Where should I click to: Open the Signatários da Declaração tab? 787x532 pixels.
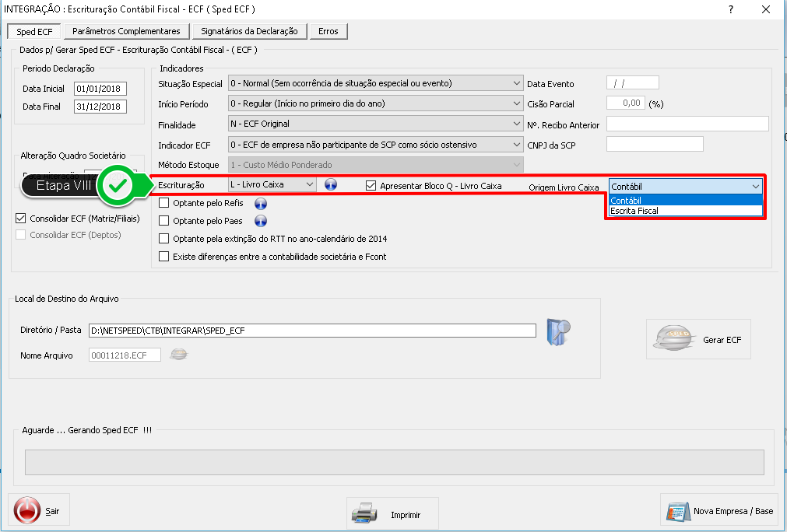249,31
